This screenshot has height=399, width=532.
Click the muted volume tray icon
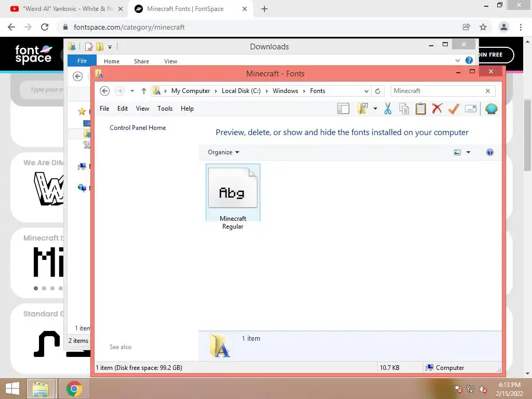point(483,389)
